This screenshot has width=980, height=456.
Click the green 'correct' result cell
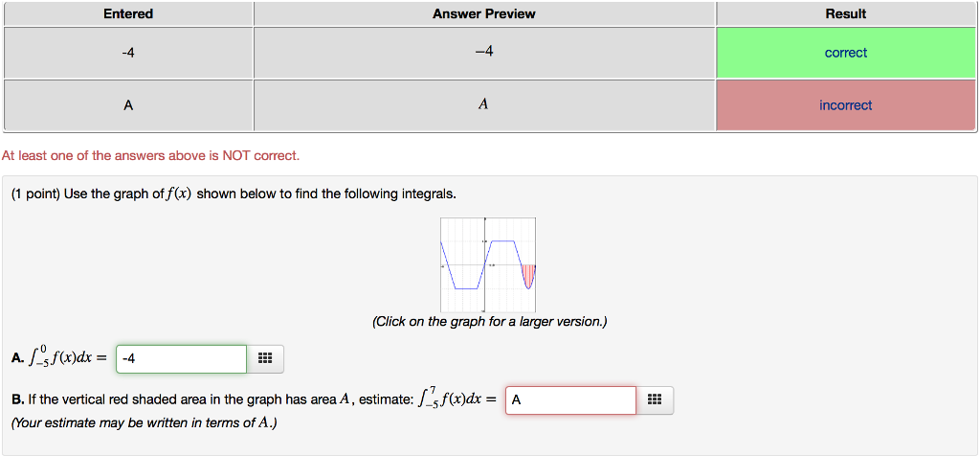(846, 54)
